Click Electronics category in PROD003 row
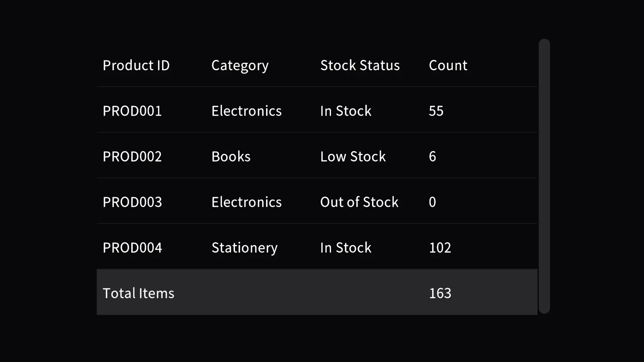 pos(247,202)
